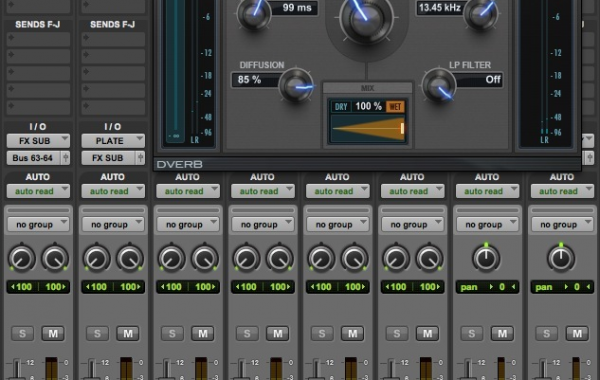Viewport: 600px width, 380px height.
Task: Open no group menu on PLATE strip
Action: [113, 225]
